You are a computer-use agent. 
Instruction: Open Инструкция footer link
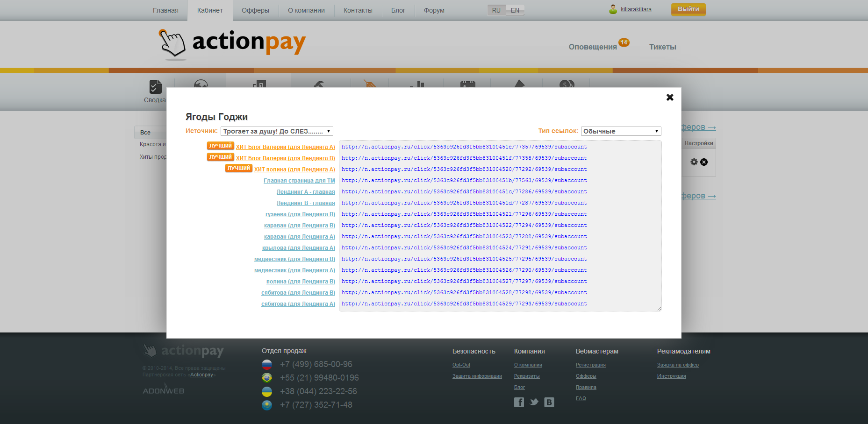(672, 376)
